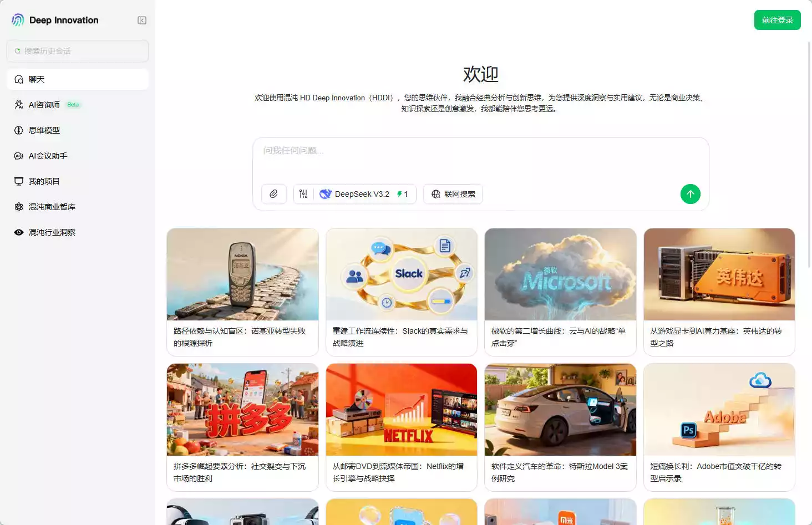Select AI会议助手 in the sidebar
This screenshot has height=525, width=812.
(x=78, y=156)
